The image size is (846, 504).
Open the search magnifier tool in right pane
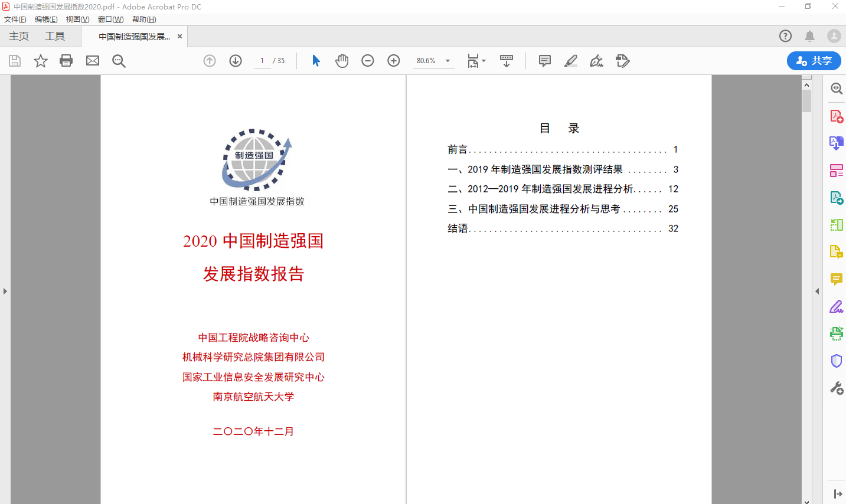click(x=837, y=89)
